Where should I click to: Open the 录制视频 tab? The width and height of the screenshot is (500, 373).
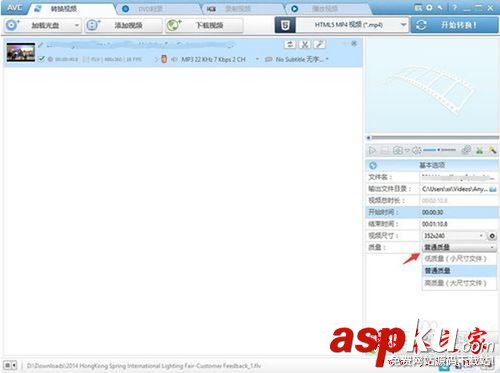[237, 9]
